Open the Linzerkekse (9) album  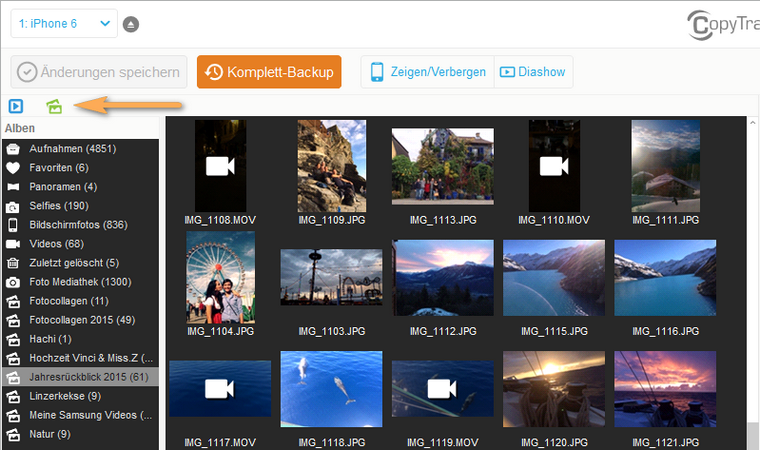click(80, 396)
